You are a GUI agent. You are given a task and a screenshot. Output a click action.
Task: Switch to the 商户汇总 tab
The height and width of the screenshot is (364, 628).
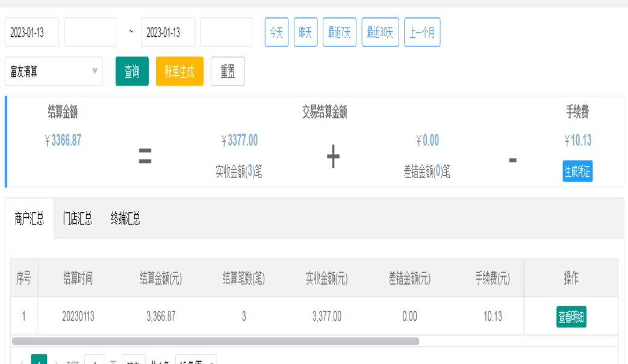click(30, 218)
